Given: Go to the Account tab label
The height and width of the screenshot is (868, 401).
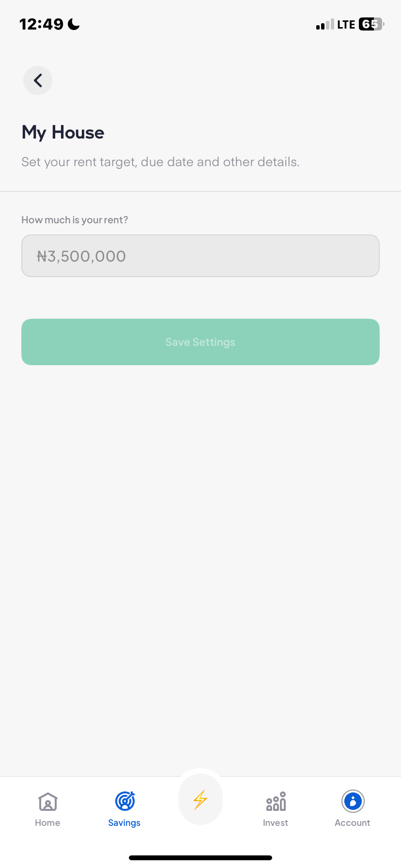Looking at the screenshot, I should coord(353,823).
